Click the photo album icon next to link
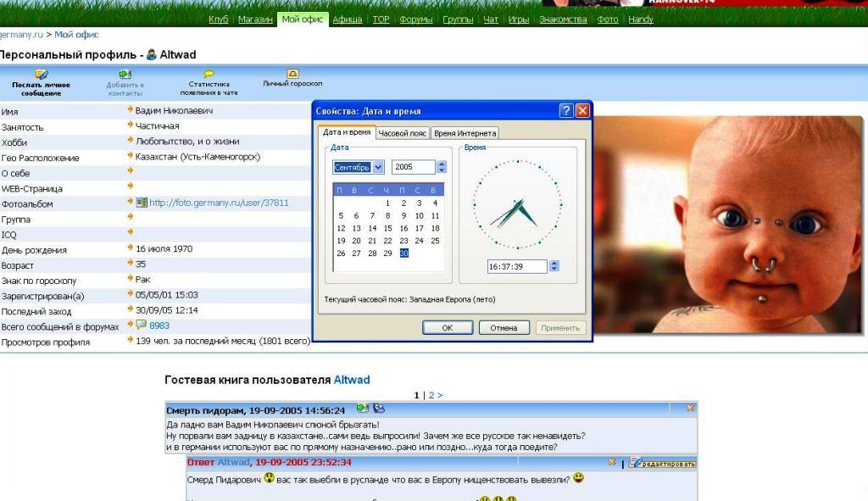This screenshot has height=501, width=868. 142,203
